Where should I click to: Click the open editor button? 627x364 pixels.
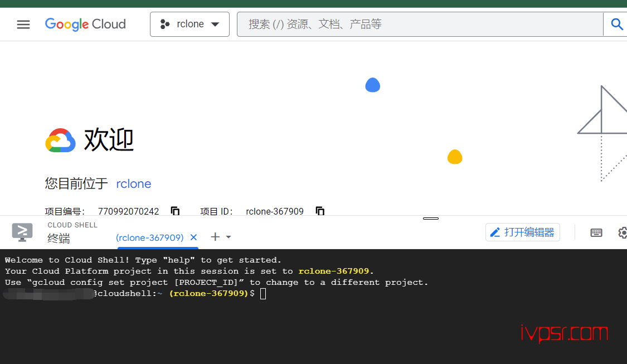coord(523,232)
